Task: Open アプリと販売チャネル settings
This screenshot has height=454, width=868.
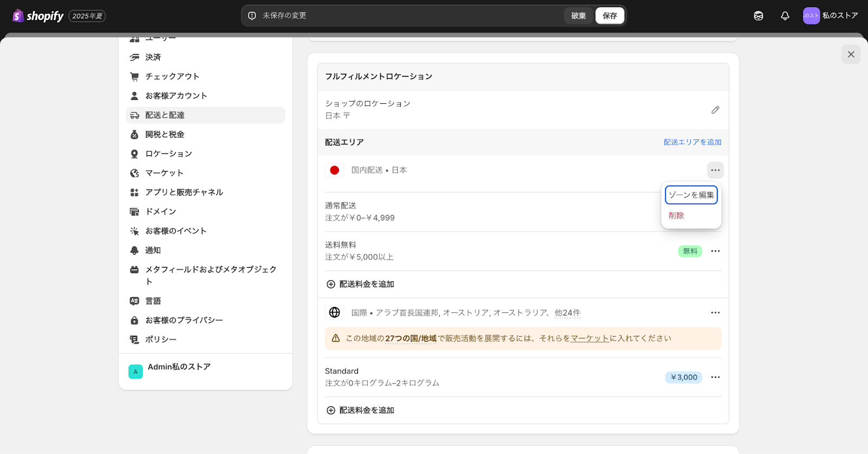Action: click(x=206, y=192)
